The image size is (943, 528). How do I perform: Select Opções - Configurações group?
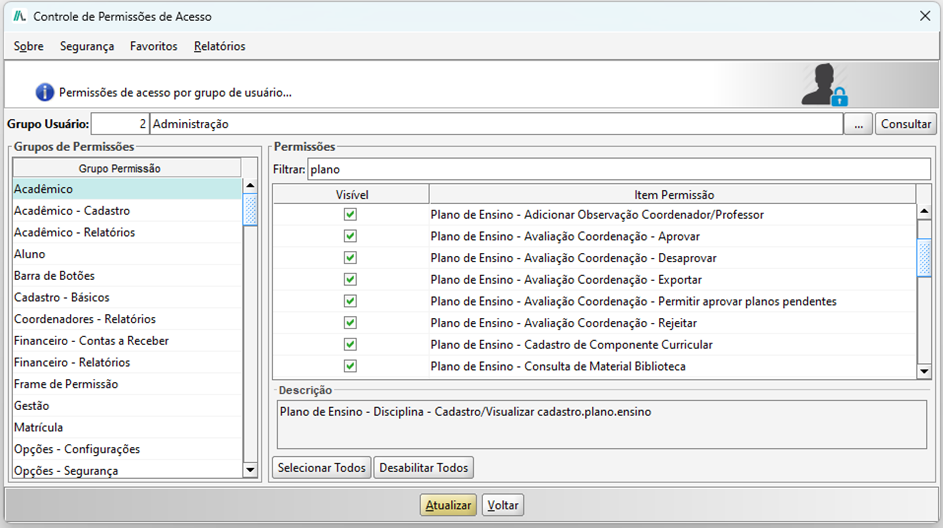pyautogui.click(x=127, y=449)
